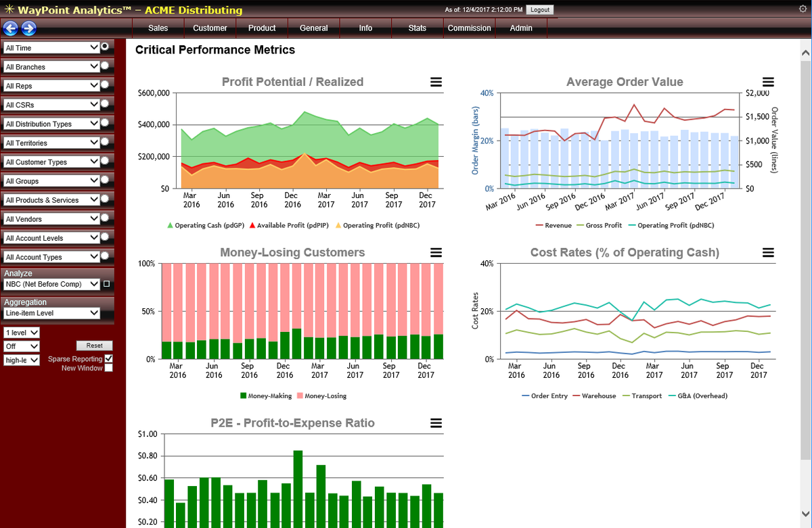Click the Order Margin (bars) axis label
This screenshot has height=528, width=812.
point(475,141)
